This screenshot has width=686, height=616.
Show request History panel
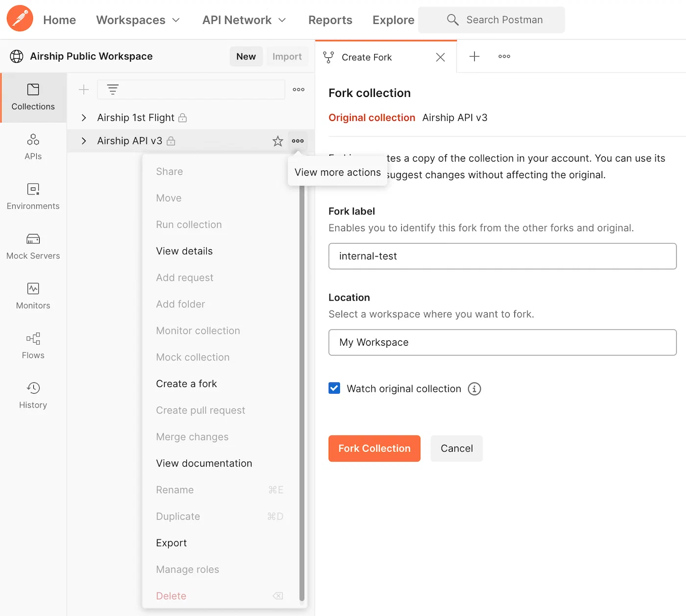tap(33, 395)
